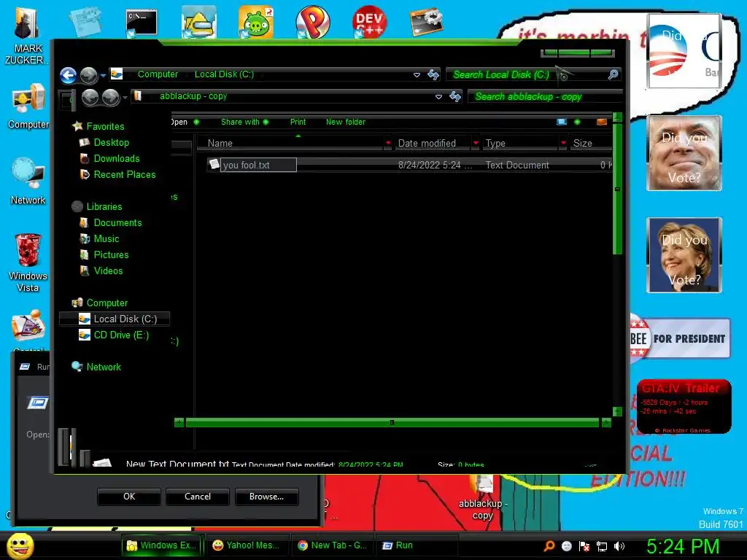Select Libraries in the navigation pane
The width and height of the screenshot is (747, 560).
pos(104,206)
